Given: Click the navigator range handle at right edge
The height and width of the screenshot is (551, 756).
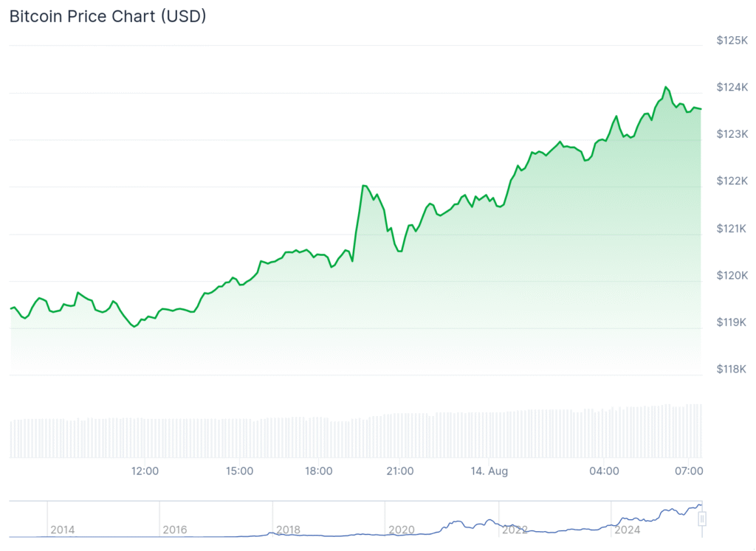Looking at the screenshot, I should pyautogui.click(x=702, y=519).
